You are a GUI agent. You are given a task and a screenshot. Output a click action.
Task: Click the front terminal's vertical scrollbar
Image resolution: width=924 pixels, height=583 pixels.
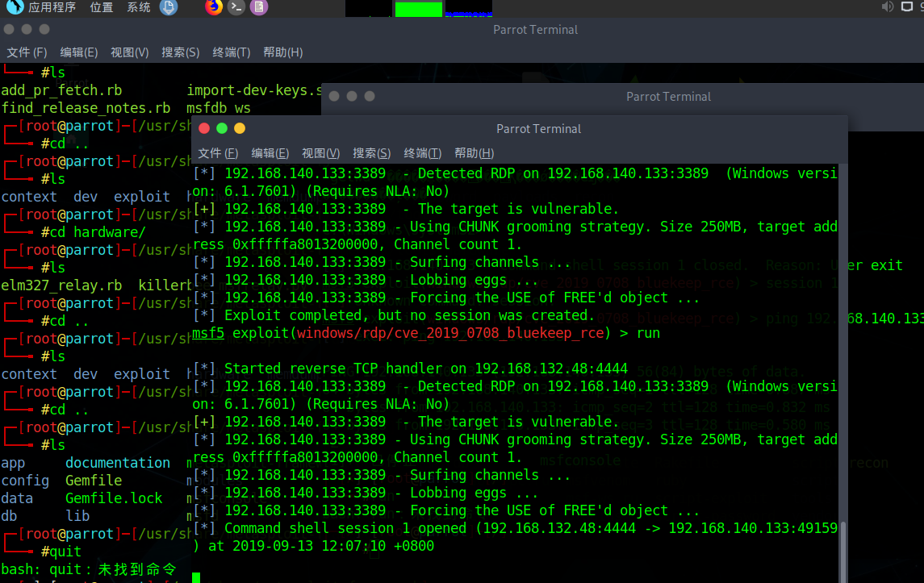pos(843,551)
